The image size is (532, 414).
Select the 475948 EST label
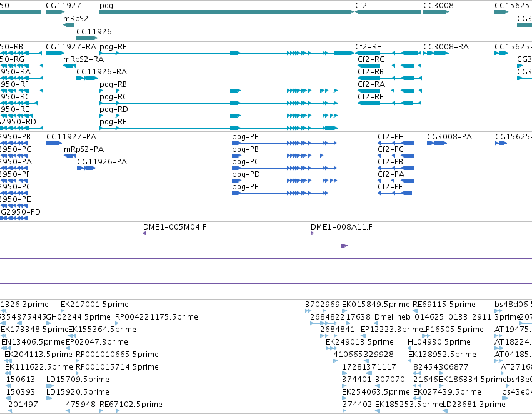point(81,405)
